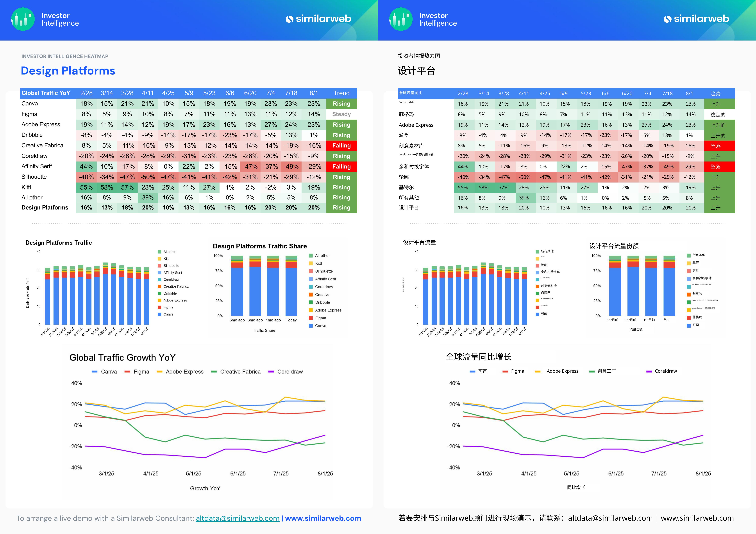The image size is (756, 534).
Task: Open the www.similarweb.com link in left footer
Action: 323,518
